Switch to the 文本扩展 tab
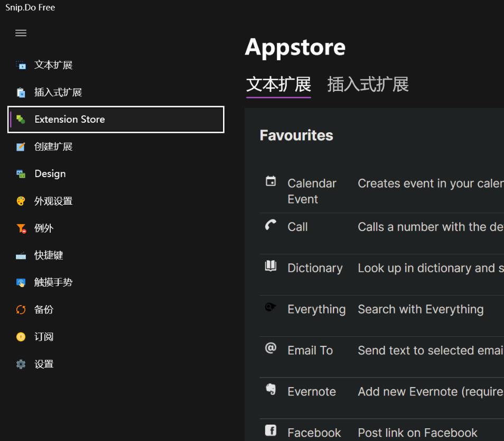This screenshot has height=441, width=504. coord(278,85)
